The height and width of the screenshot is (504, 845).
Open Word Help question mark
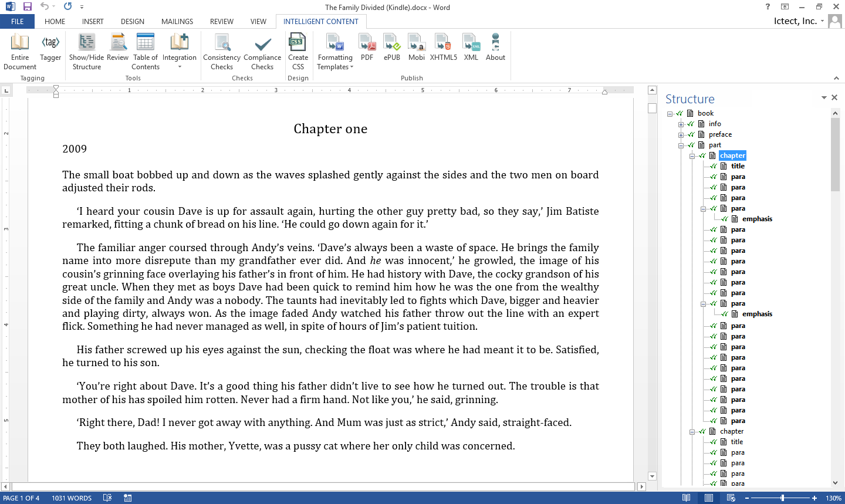pos(768,7)
